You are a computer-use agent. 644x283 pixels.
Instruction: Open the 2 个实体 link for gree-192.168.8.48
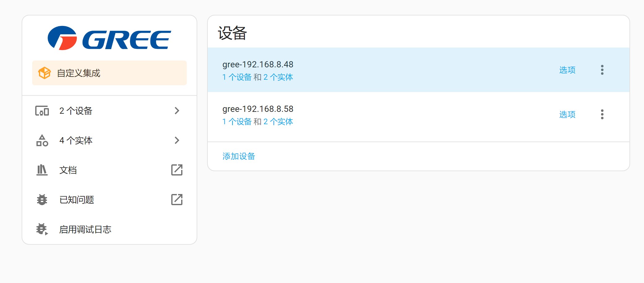278,77
